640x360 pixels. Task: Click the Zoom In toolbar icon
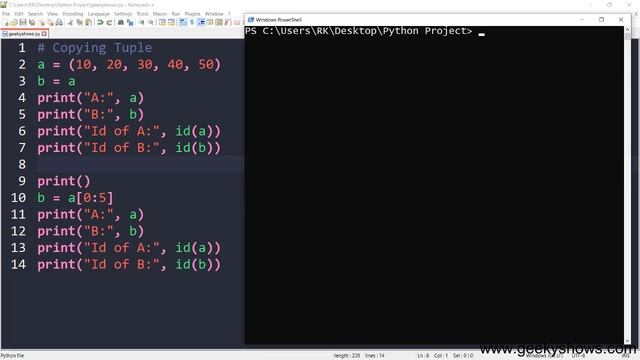pyautogui.click(x=141, y=22)
